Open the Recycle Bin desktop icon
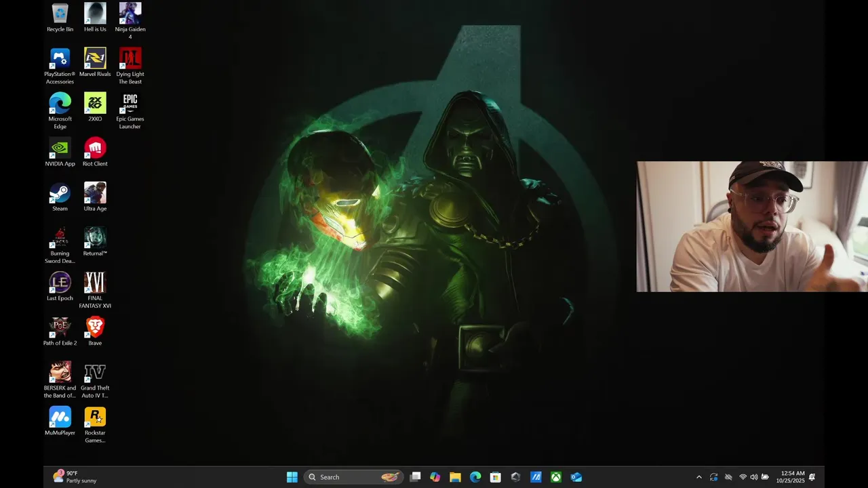Viewport: 868px width, 488px height. point(60,18)
